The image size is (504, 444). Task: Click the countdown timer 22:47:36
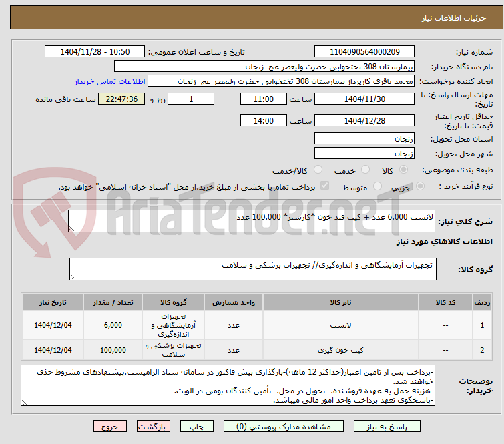[x=121, y=99]
